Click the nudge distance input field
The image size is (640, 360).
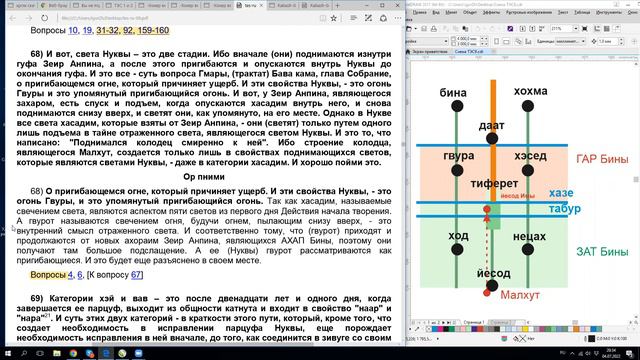pyautogui.click(x=609, y=41)
